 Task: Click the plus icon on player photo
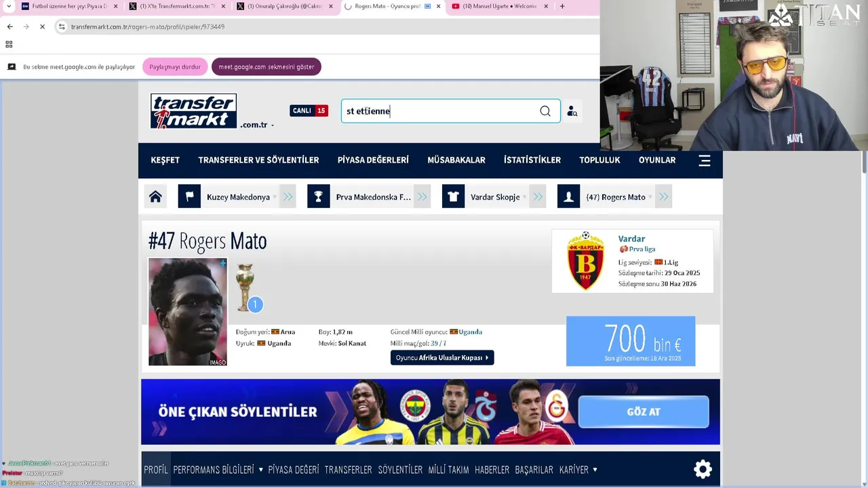click(x=222, y=263)
